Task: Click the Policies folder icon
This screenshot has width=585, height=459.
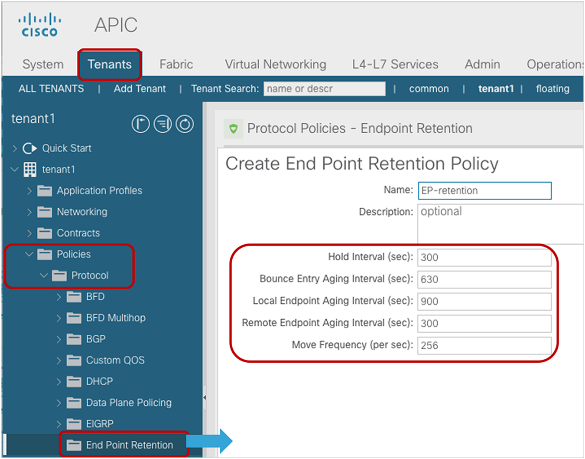Action: [45, 255]
